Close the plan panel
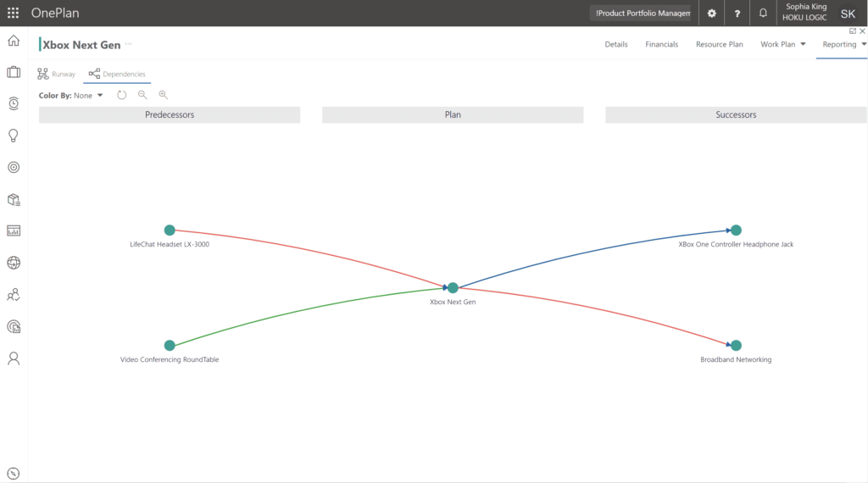Image resolution: width=868 pixels, height=483 pixels. (862, 31)
